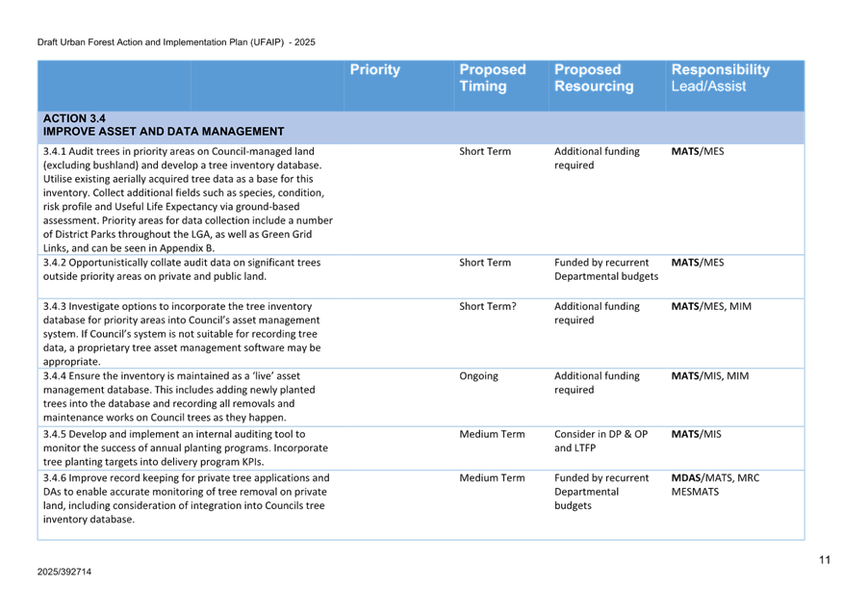Click the Ongoing timing cell
The width and height of the screenshot is (868, 613).
(478, 376)
